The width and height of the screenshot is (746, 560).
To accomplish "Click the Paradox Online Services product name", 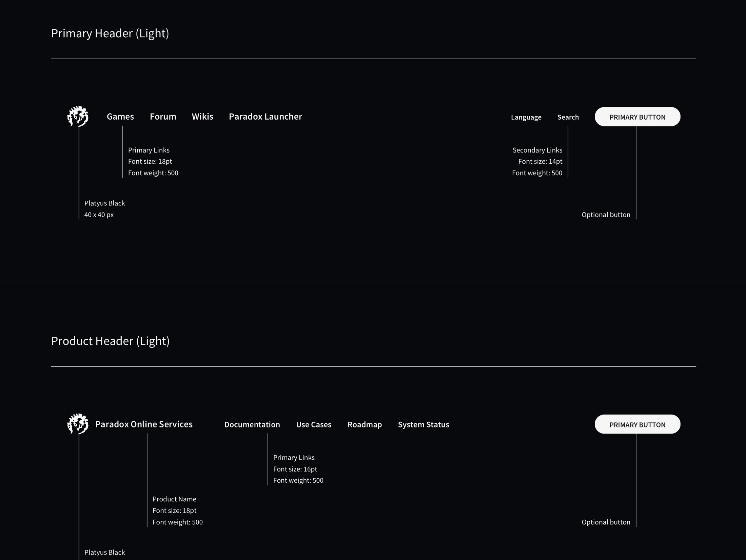I will [x=144, y=424].
